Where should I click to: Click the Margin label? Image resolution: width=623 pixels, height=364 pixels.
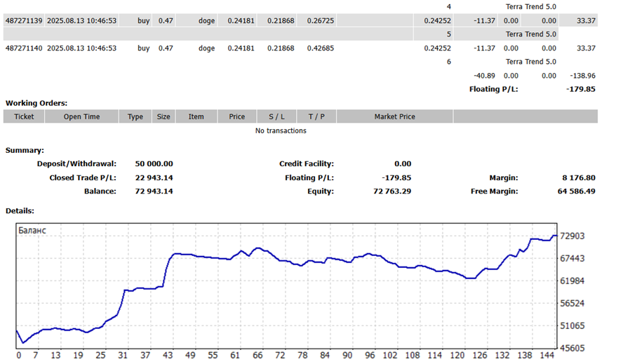coord(504,177)
